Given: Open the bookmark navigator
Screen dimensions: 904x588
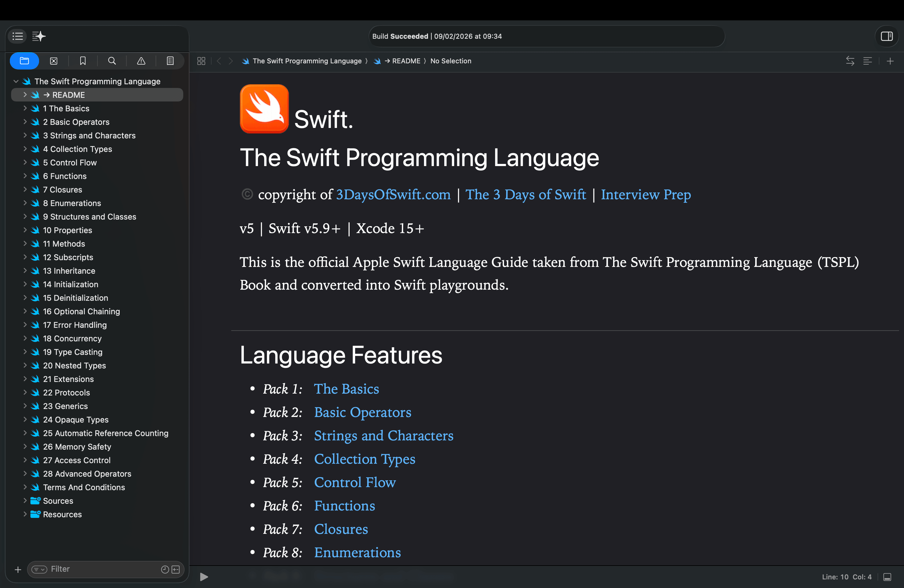Looking at the screenshot, I should pyautogui.click(x=83, y=61).
